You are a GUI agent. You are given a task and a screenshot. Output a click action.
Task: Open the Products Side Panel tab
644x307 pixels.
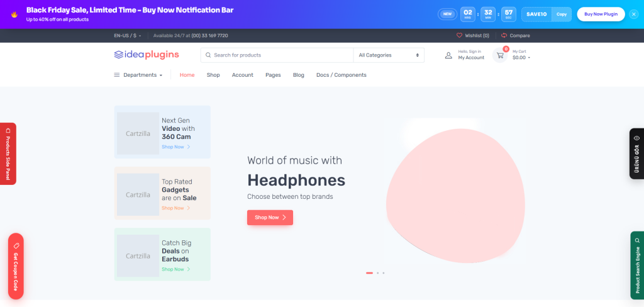click(x=8, y=153)
